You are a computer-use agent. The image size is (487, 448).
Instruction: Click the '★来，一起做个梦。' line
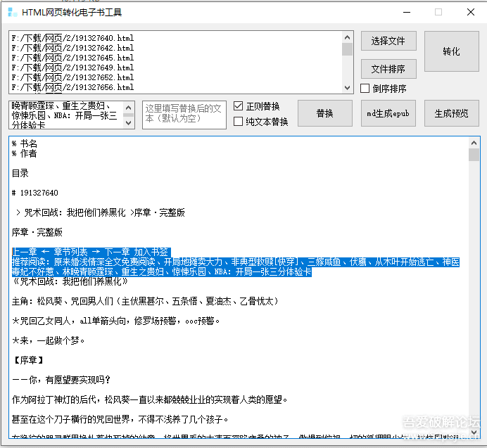pos(49,340)
